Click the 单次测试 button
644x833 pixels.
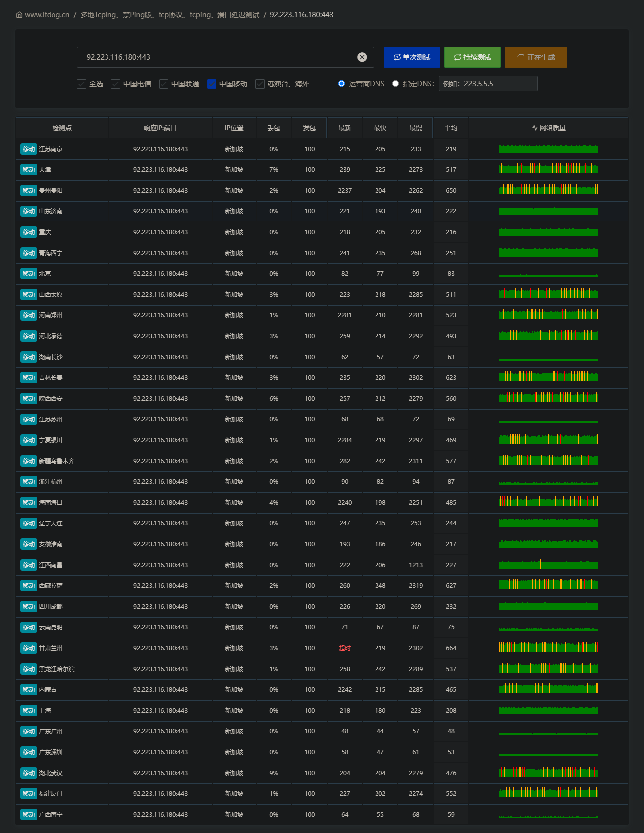click(412, 57)
